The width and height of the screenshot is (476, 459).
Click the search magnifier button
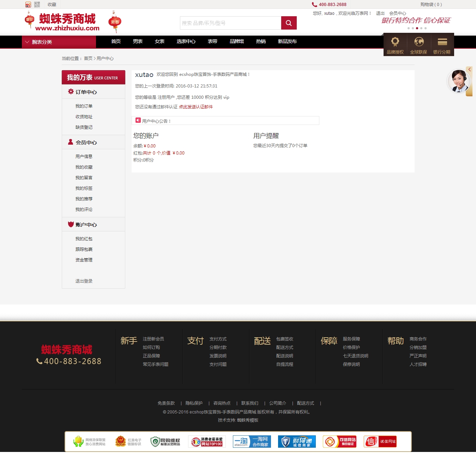(289, 23)
